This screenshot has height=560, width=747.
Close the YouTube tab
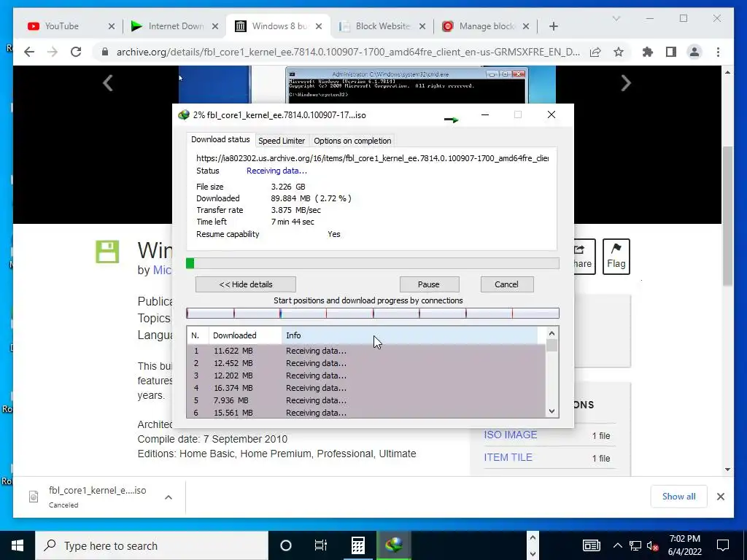click(112, 26)
